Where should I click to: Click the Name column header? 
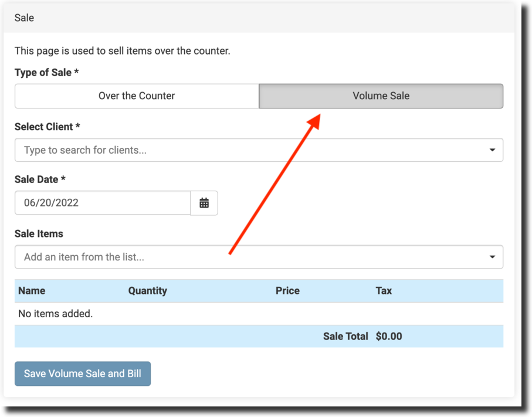point(32,291)
